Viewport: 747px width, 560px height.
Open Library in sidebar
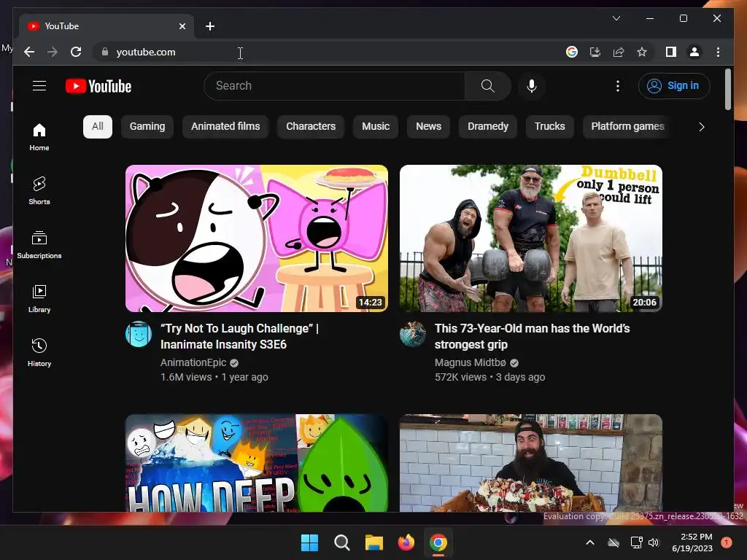[39, 298]
